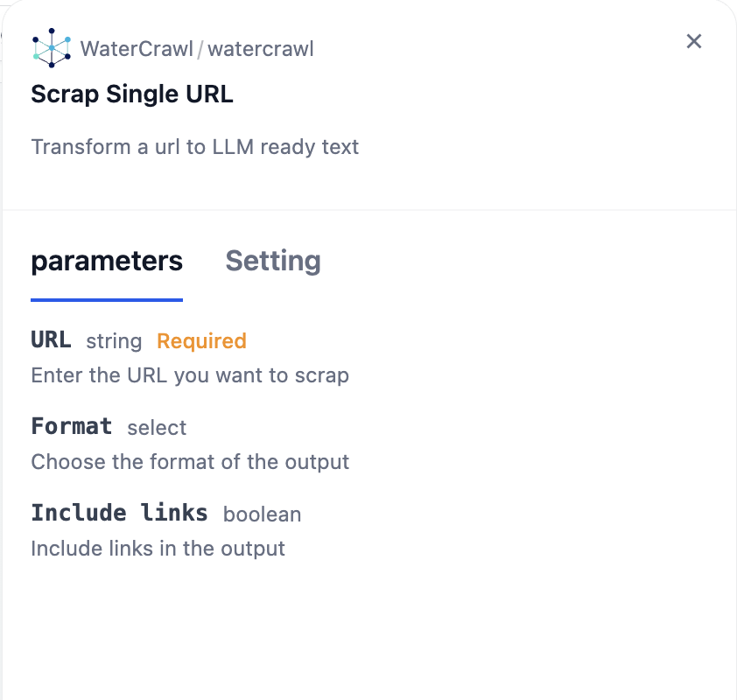Click the WaterCrawl author name
Screen dimensions: 737x700
click(137, 49)
